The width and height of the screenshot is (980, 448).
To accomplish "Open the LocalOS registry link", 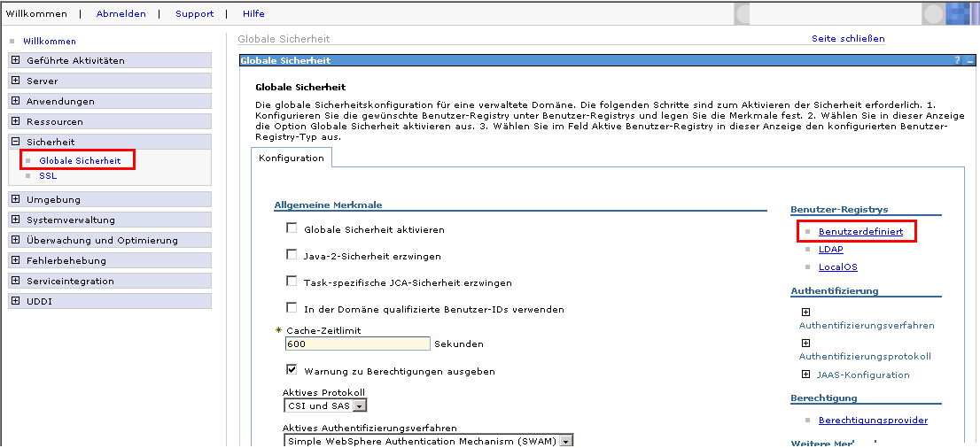I will coord(838,266).
